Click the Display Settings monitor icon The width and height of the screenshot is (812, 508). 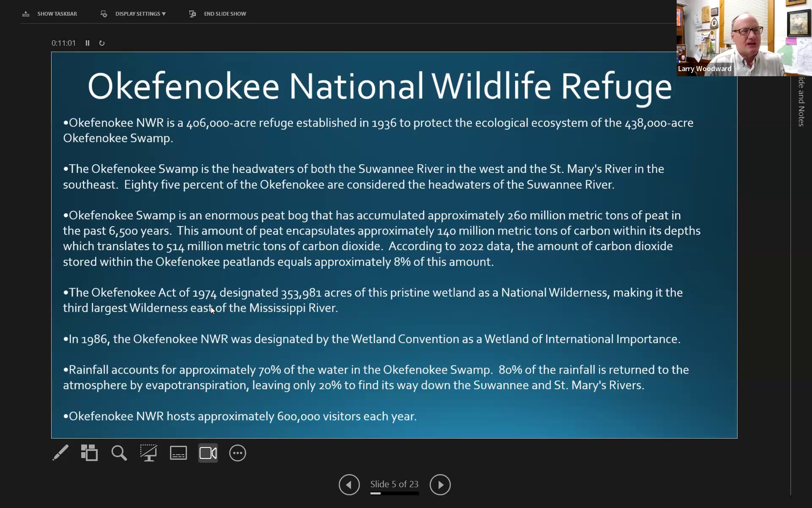pos(104,14)
